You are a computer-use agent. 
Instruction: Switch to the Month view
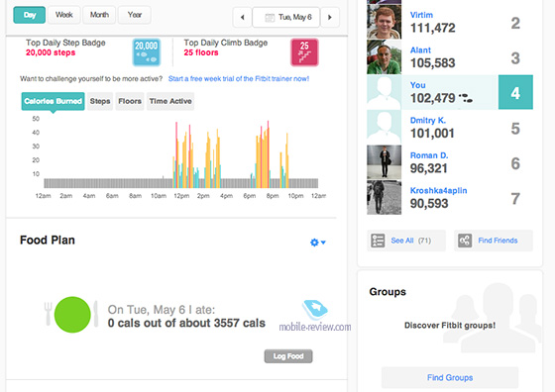[99, 15]
